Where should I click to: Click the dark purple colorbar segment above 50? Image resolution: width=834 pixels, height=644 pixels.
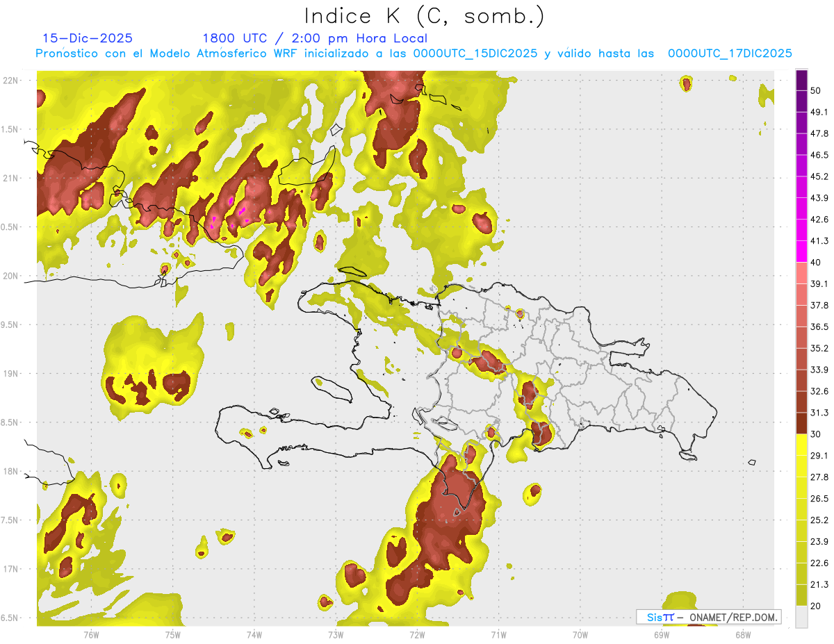pos(802,81)
